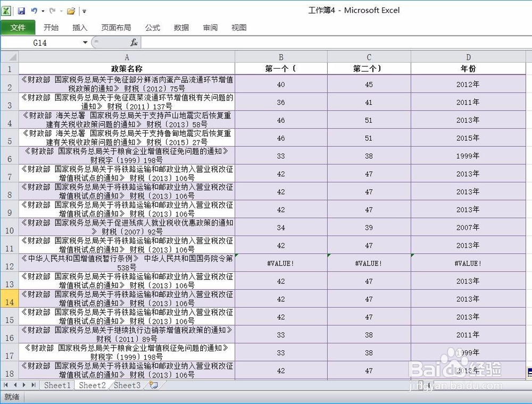This screenshot has width=532, height=404.
Task: Expand the Name Box dropdown arrow
Action: tap(85, 43)
